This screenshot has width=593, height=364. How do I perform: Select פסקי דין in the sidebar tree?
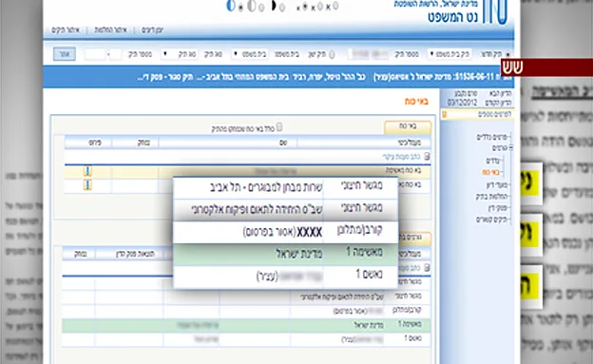click(x=498, y=208)
